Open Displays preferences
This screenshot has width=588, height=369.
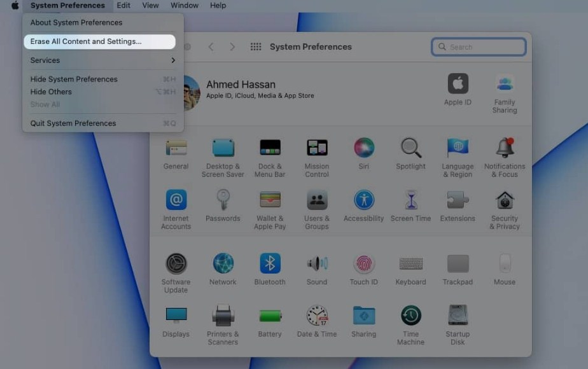[x=176, y=321]
